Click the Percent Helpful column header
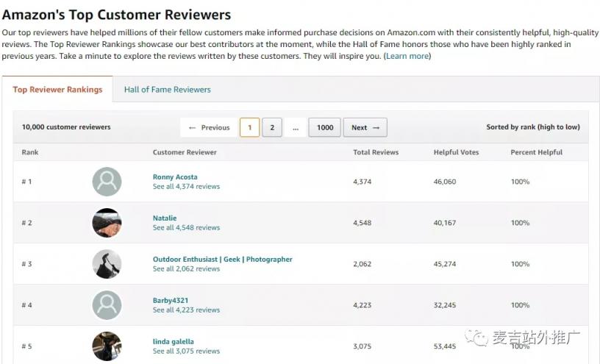Image resolution: width=600 pixels, height=364 pixels. [537, 152]
